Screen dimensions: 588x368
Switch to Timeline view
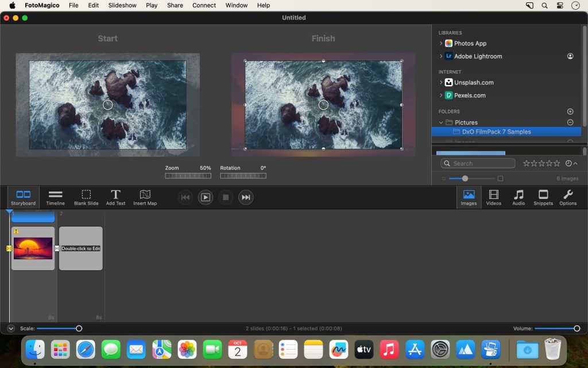(55, 197)
